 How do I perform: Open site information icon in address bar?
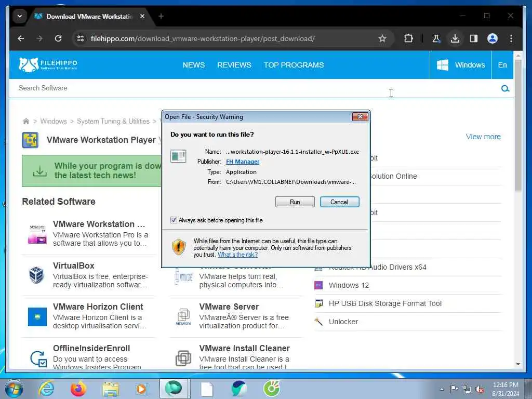pos(81,38)
